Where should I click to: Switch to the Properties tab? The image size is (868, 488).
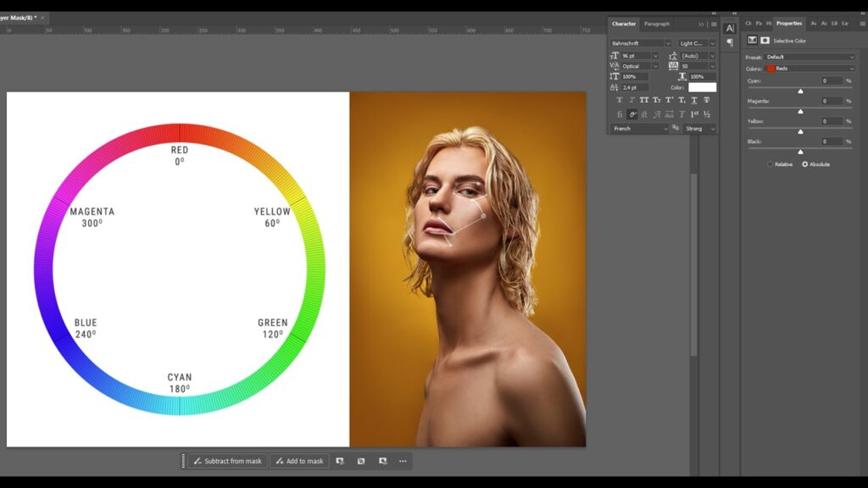click(789, 24)
